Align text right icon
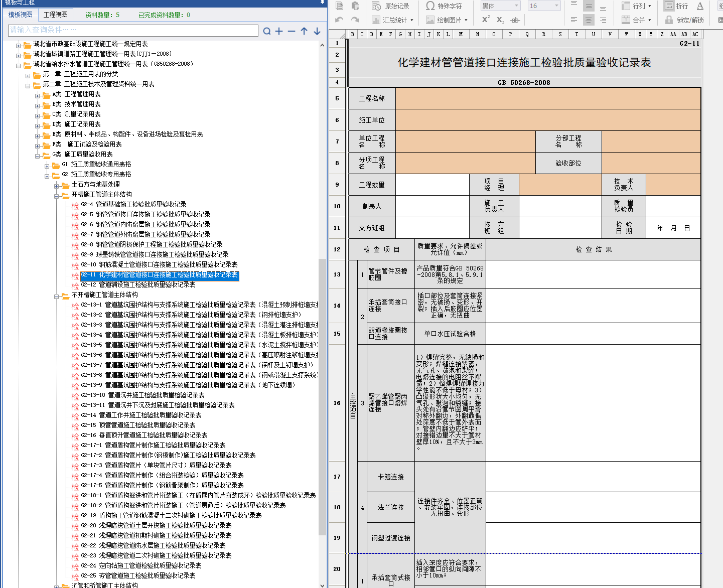This screenshot has width=723, height=588. pos(603,20)
